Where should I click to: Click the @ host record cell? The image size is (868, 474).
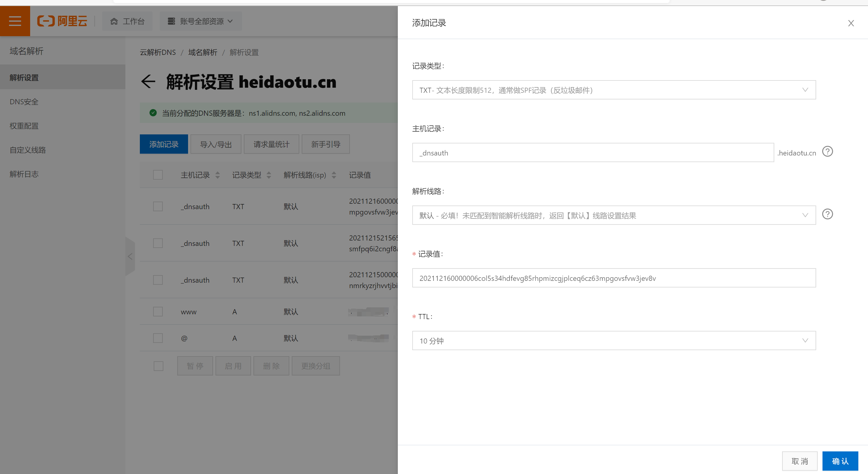184,338
